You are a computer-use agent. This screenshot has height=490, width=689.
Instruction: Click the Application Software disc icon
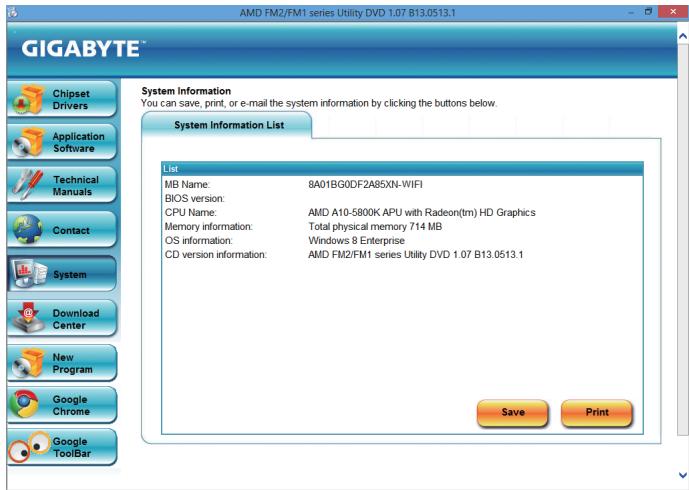(29, 142)
